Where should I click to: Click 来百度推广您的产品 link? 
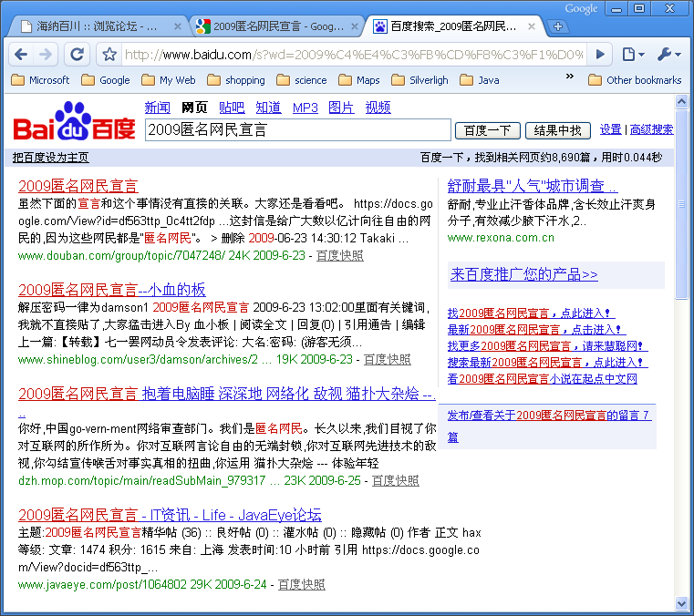pos(524,274)
